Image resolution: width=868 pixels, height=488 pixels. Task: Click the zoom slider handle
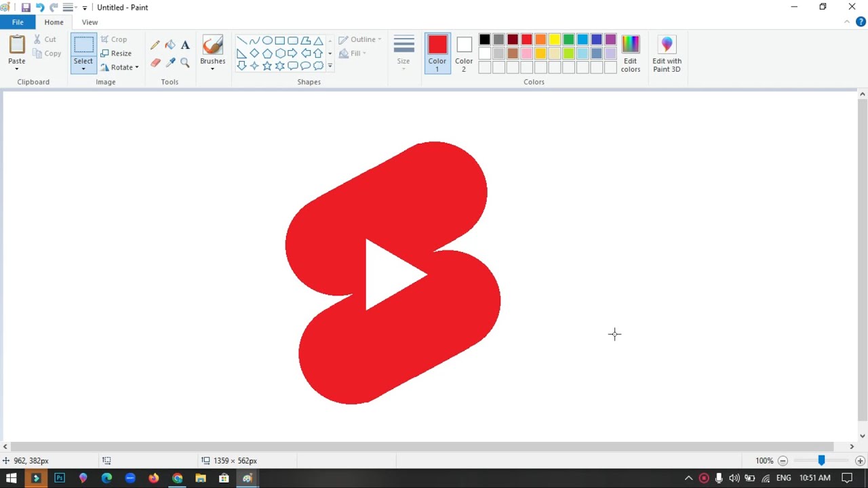point(821,460)
